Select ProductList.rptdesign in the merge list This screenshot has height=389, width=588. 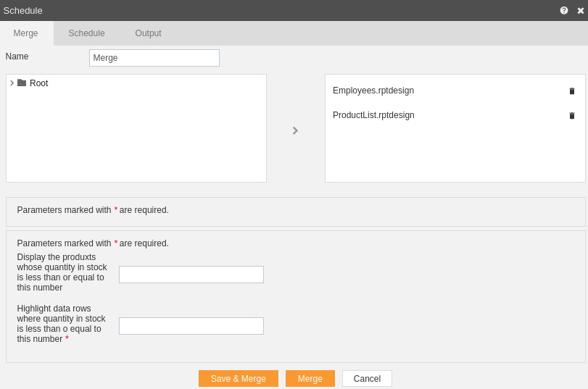tap(373, 115)
